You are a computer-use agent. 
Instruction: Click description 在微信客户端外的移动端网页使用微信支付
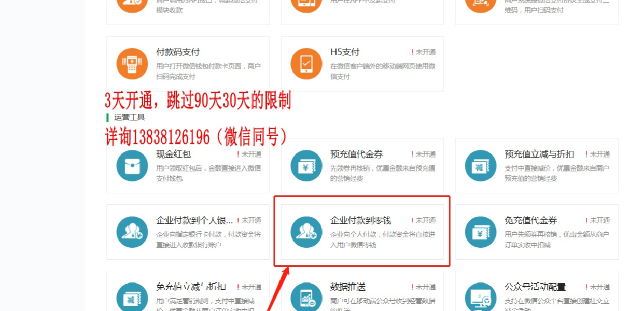(383, 71)
